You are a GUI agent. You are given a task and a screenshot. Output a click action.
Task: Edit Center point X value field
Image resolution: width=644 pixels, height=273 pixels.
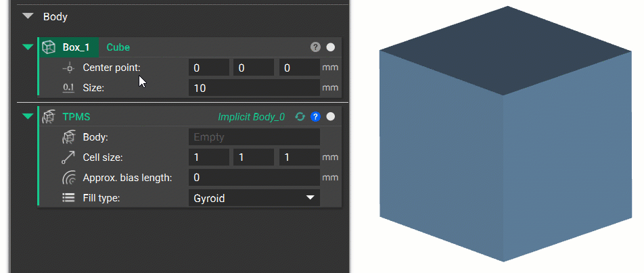coord(209,68)
